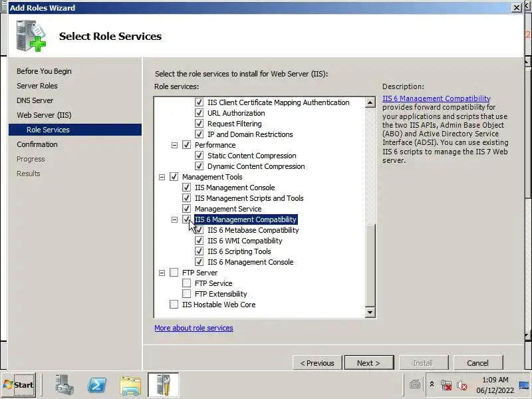This screenshot has height=399, width=532.
Task: Uncheck IIS 6 Scripting Tools
Action: (199, 251)
